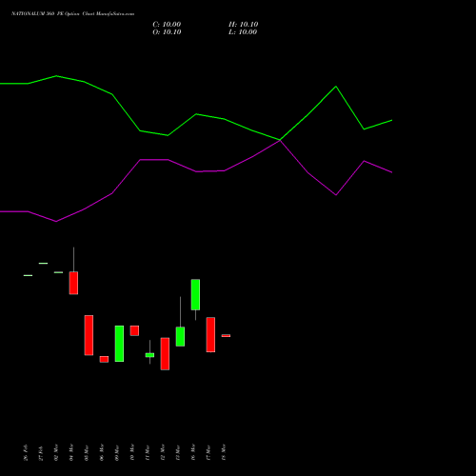This screenshot has height=476, width=476.
Task: Select the tiny red candlestick above 18 Mar
Action: pos(226,336)
